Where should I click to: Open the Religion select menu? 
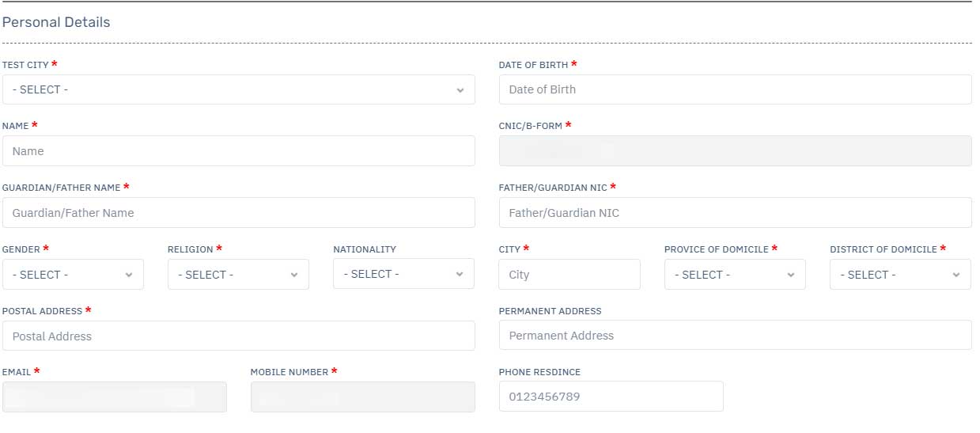238,275
